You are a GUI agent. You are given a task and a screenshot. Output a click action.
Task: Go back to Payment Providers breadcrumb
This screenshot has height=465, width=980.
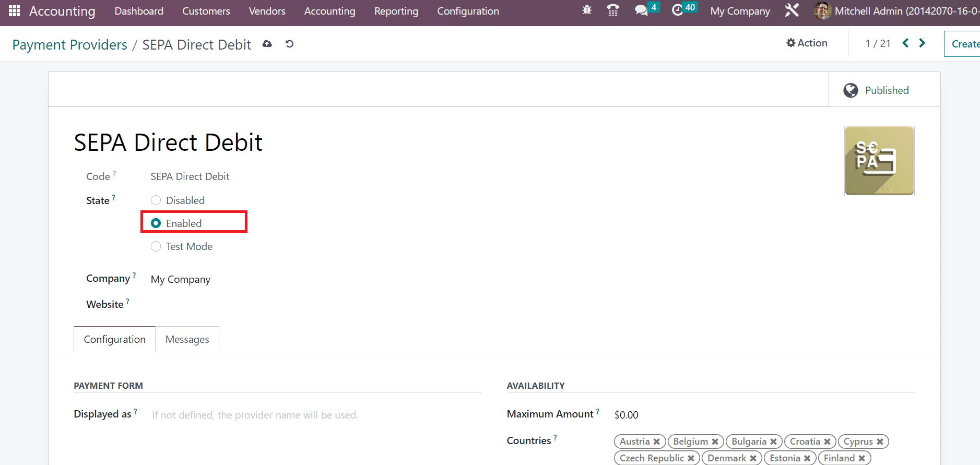tap(69, 45)
